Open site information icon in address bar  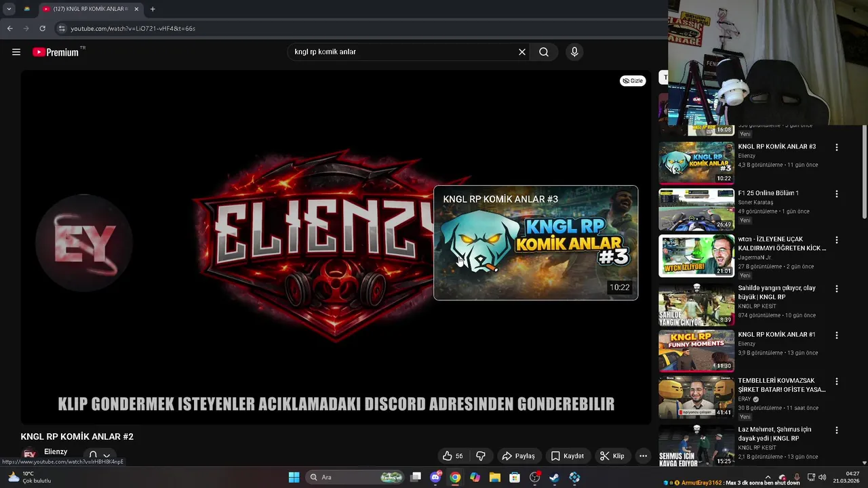tap(62, 28)
